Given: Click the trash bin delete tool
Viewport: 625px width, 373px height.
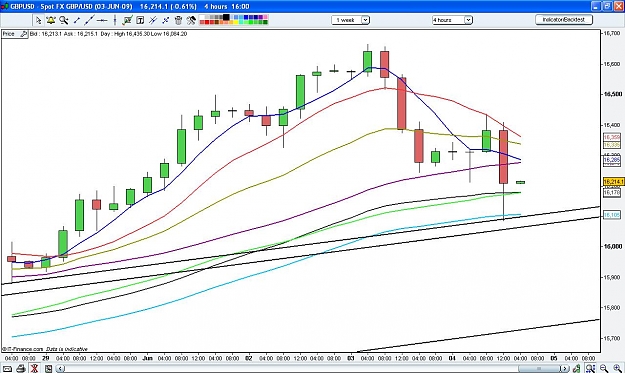Looking at the screenshot, I should click(x=178, y=20).
